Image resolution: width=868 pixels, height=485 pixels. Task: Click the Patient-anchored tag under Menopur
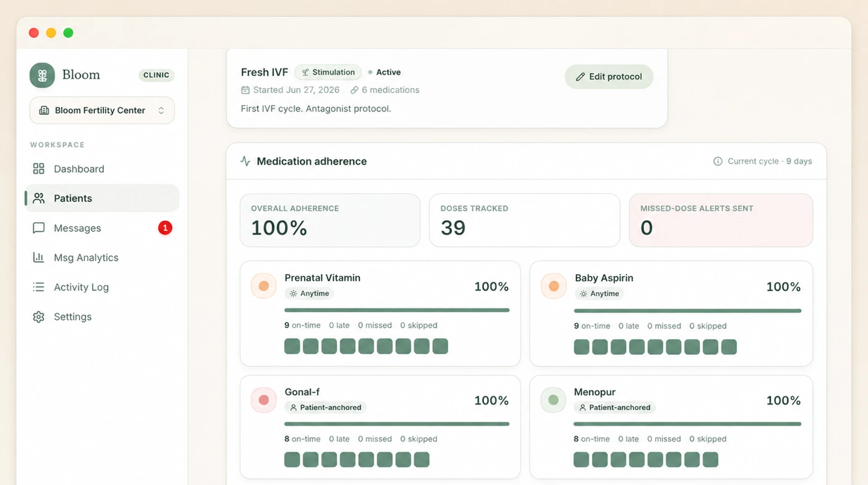(x=615, y=408)
